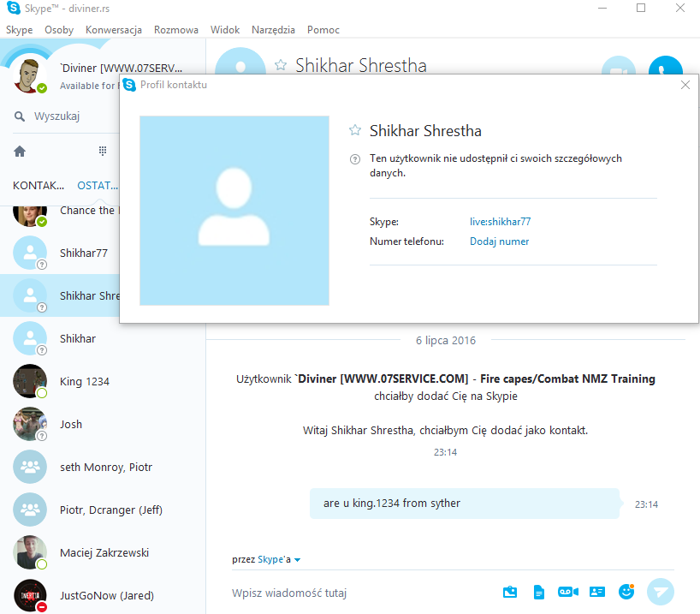Open the Osoby menu
Image resolution: width=700 pixels, height=614 pixels.
tap(59, 30)
